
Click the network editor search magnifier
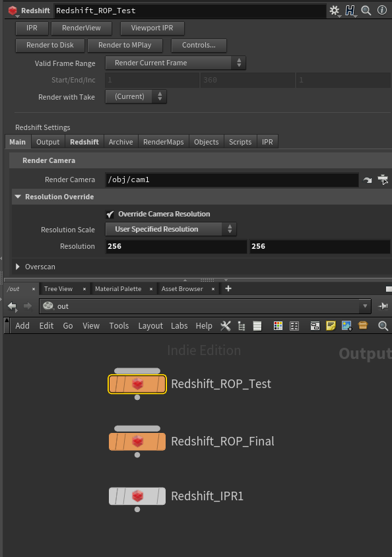pyautogui.click(x=383, y=326)
